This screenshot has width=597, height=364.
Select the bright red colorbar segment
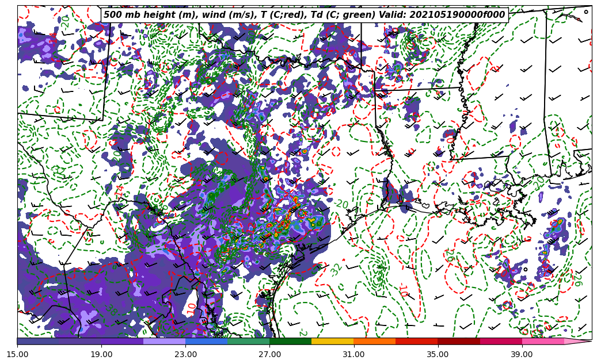tap(417, 341)
